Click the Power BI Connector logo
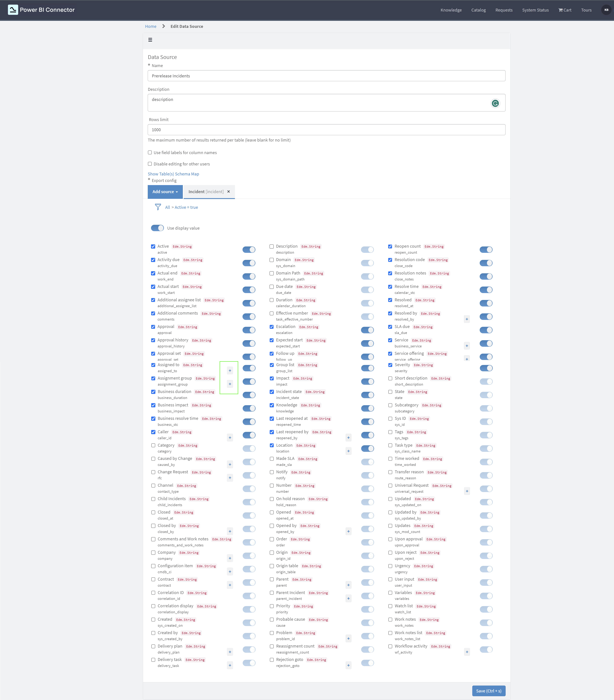The width and height of the screenshot is (614, 700). click(x=13, y=10)
